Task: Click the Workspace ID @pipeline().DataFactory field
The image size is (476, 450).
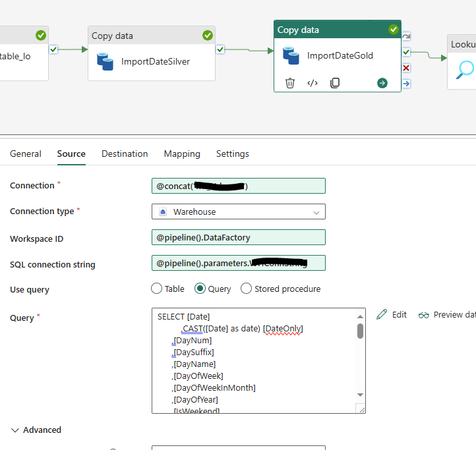Action: coord(238,237)
